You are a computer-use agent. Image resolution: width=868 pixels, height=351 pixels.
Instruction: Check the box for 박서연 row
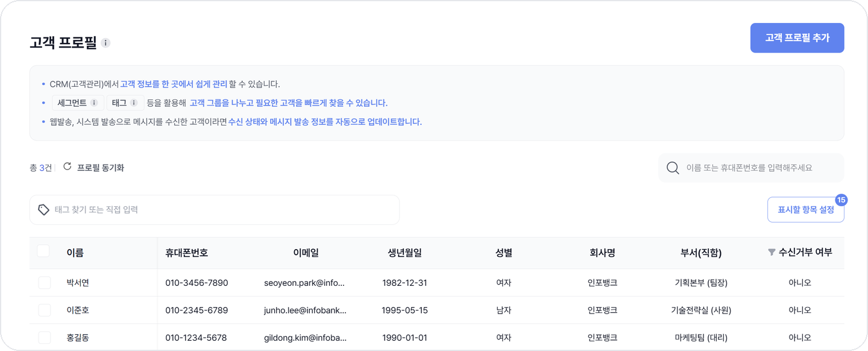45,283
